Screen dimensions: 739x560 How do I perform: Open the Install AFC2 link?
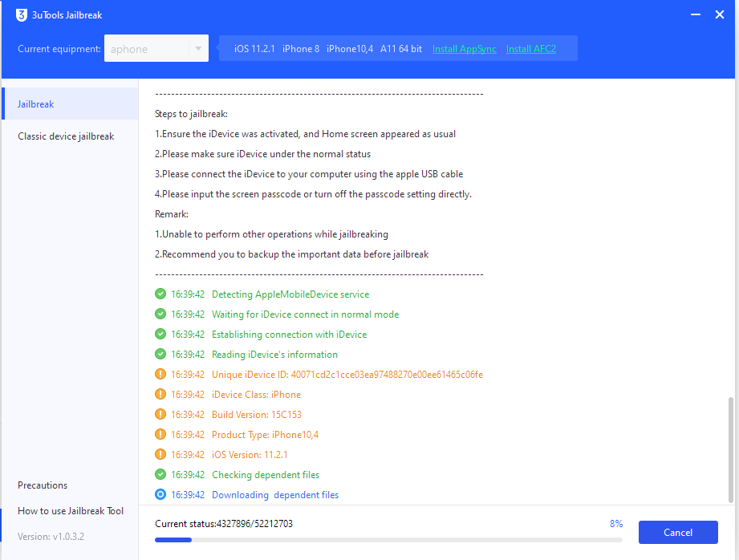(x=530, y=49)
